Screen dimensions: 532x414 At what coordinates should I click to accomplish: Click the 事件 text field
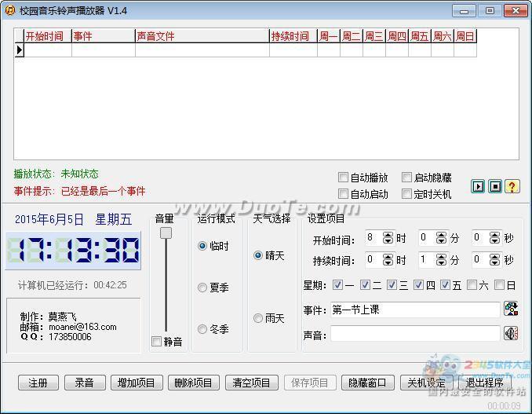[x=415, y=310]
